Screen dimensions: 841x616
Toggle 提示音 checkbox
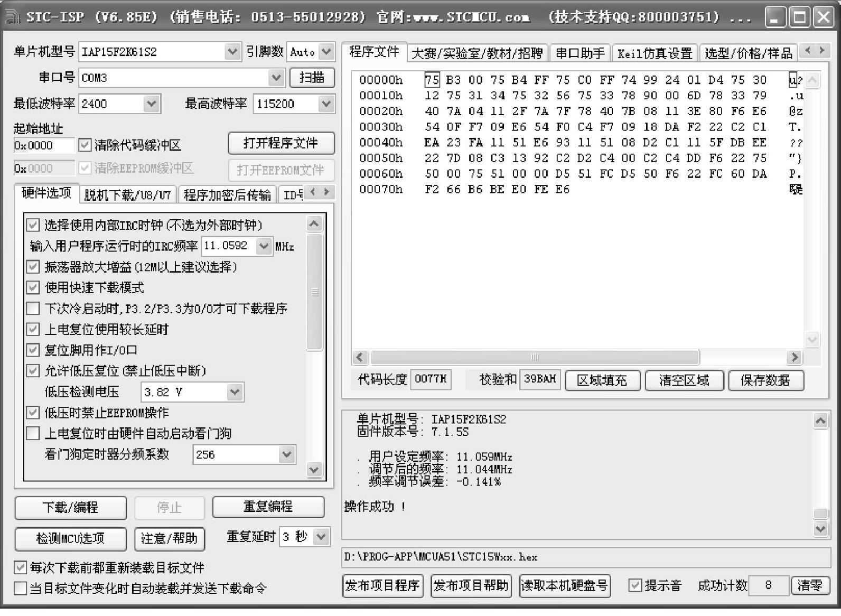(635, 585)
